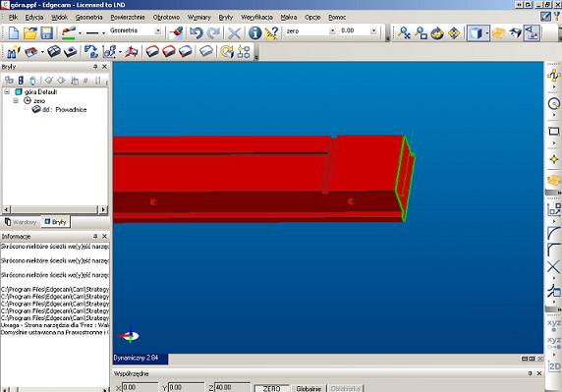Save file with floppy disk icon
The height and width of the screenshot is (392, 562).
tap(46, 33)
